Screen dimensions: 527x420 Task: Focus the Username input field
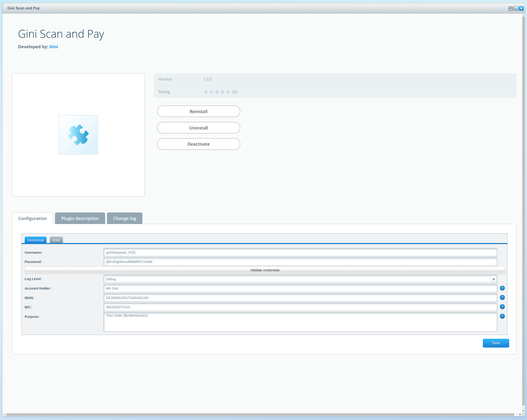point(300,253)
